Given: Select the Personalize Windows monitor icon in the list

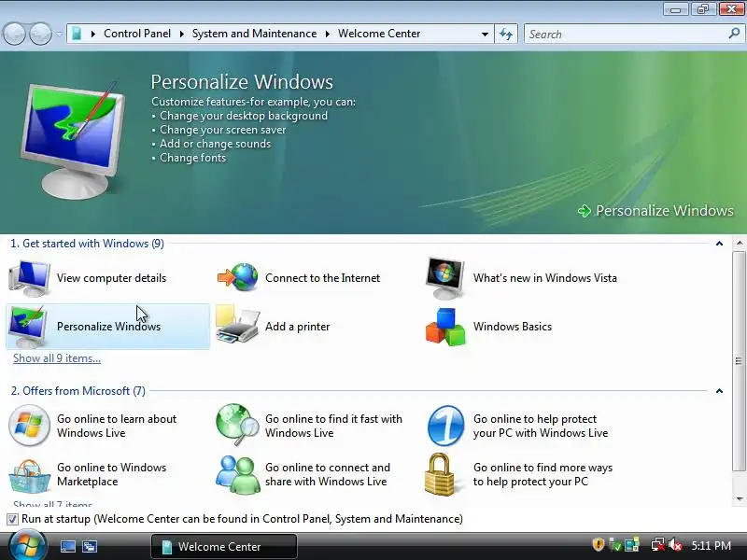Looking at the screenshot, I should [28, 328].
